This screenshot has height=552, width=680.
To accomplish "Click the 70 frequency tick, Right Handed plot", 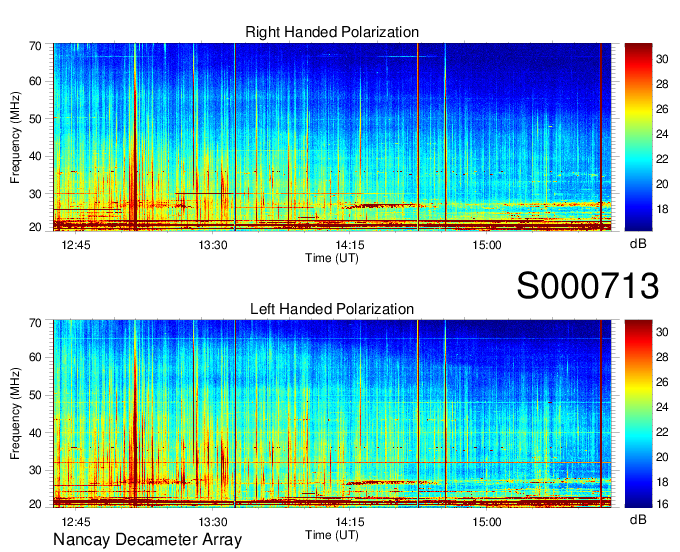I will [x=35, y=46].
